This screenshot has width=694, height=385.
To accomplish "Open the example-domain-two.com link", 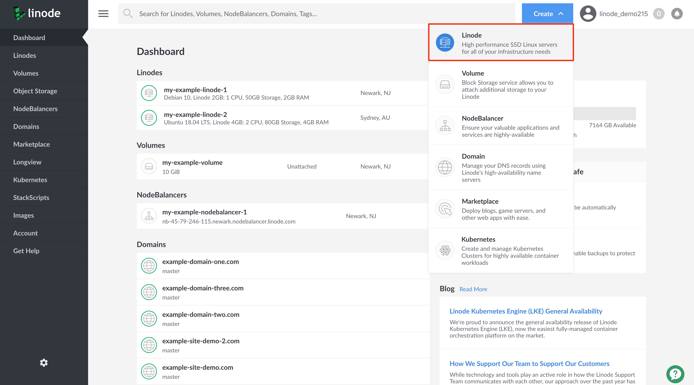I will (200, 314).
